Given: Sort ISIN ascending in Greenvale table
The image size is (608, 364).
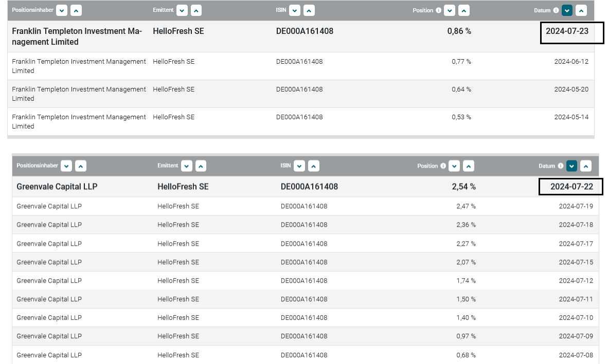Looking at the screenshot, I should point(314,166).
